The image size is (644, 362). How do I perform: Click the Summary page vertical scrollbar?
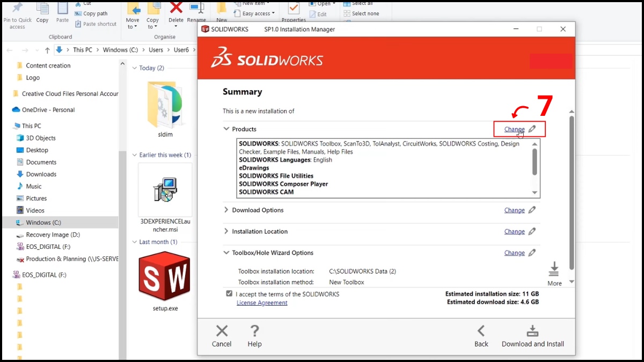tap(572, 192)
